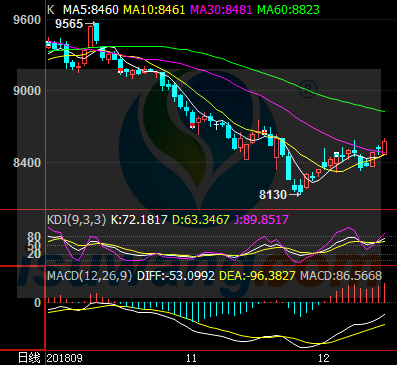Click the DIFF:-53.0992 value
The height and width of the screenshot is (365, 397).
[176, 276]
